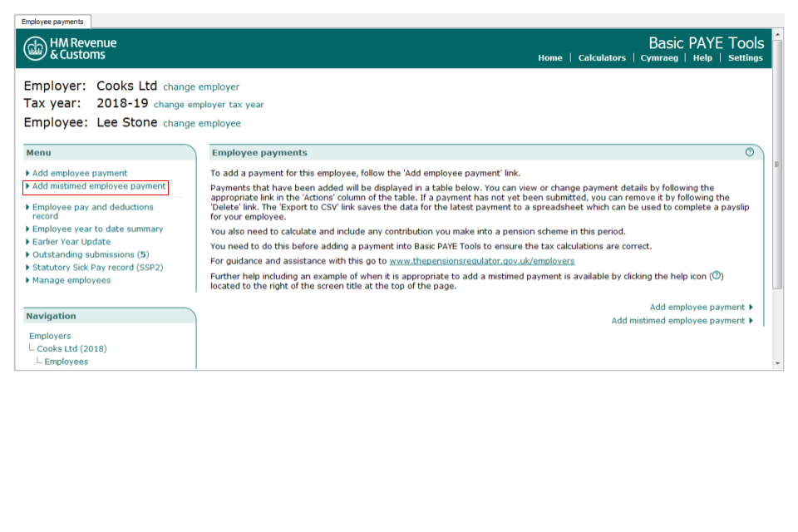Click arrow icon after bottom Add mistimed employee payment
Image resolution: width=798 pixels, height=532 pixels.
coord(751,321)
